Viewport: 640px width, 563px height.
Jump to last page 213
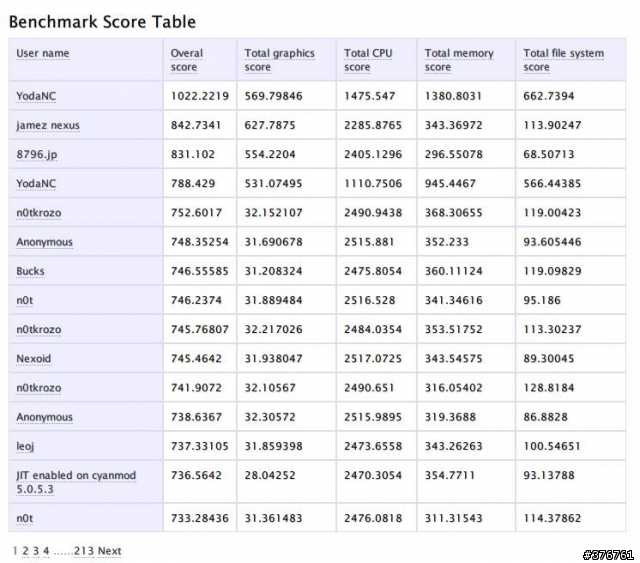coord(84,551)
